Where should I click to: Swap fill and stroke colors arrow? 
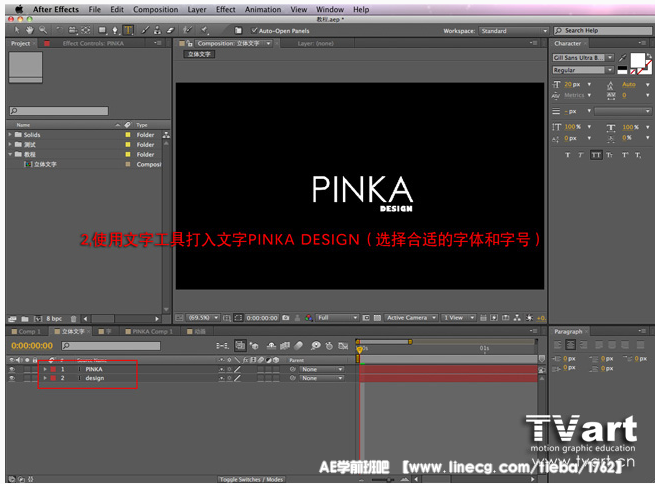click(x=648, y=56)
